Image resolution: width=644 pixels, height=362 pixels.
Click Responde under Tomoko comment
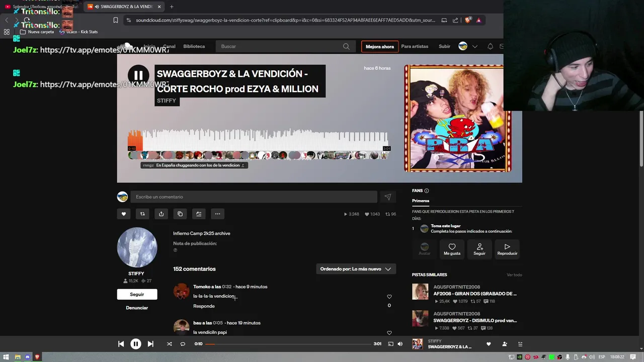(x=204, y=306)
